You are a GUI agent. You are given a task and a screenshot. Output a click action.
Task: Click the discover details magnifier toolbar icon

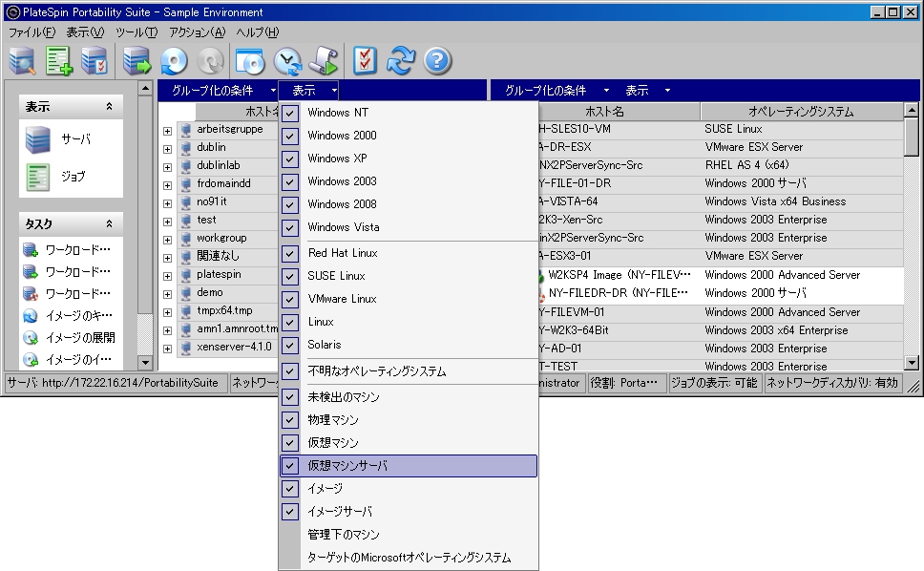(22, 61)
